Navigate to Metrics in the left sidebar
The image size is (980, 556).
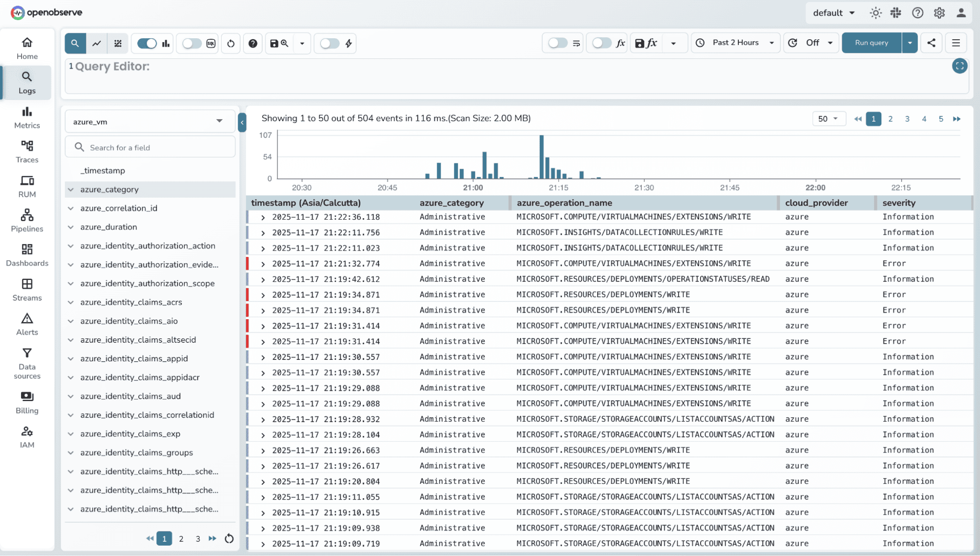[x=27, y=118]
